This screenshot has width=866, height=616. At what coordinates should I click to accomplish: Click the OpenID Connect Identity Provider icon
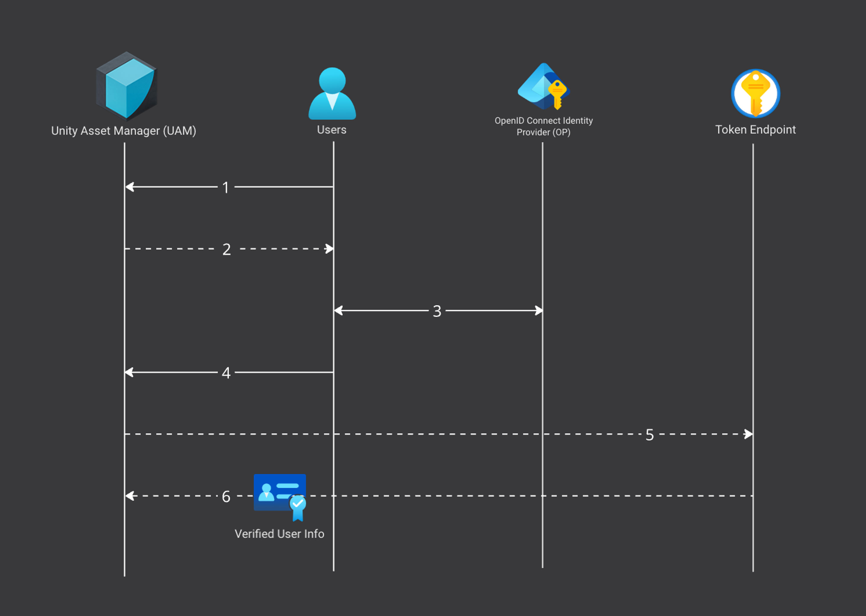coord(544,86)
